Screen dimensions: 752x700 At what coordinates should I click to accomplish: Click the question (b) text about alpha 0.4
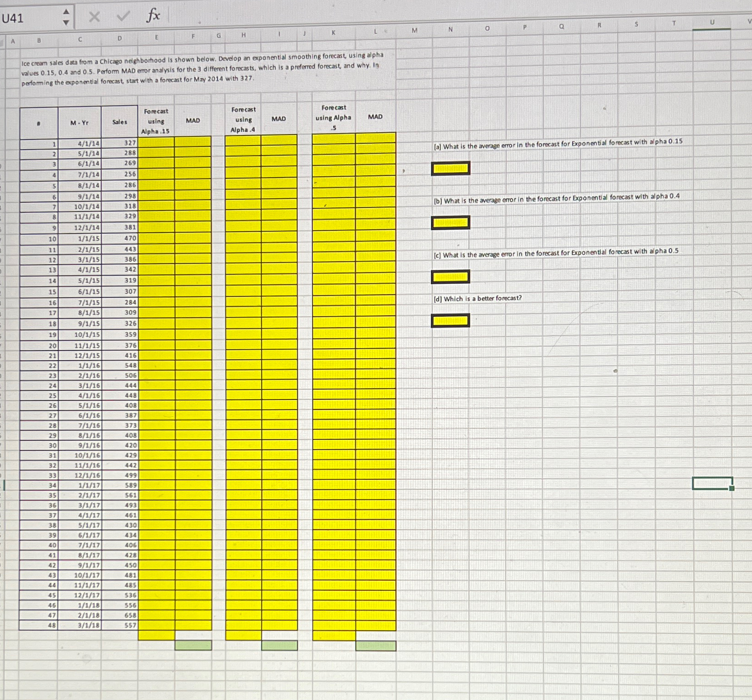[557, 199]
